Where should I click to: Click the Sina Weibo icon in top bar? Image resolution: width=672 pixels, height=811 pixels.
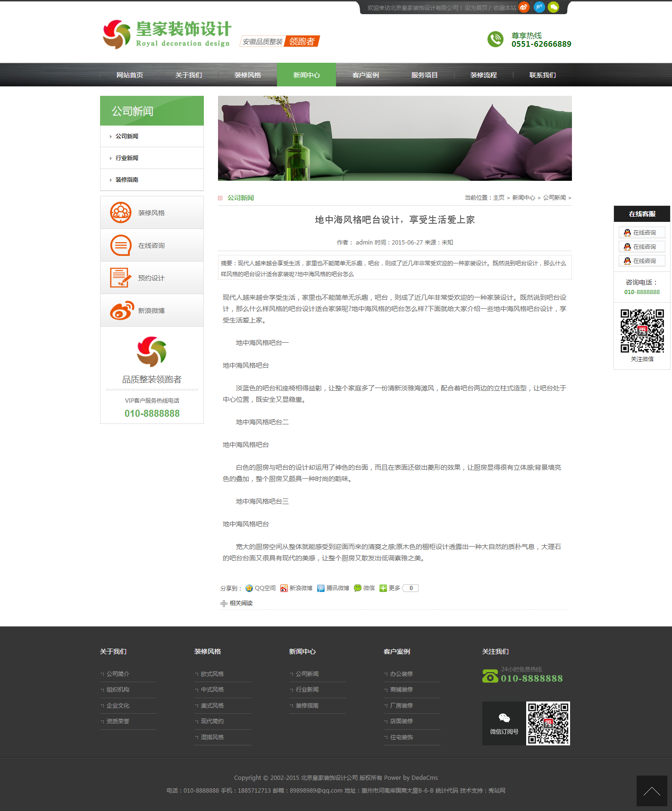coord(524,7)
